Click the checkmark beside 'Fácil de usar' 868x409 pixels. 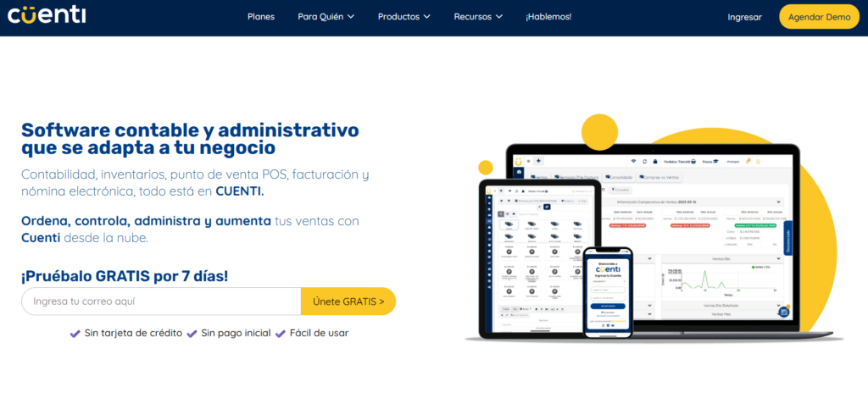[x=281, y=334]
